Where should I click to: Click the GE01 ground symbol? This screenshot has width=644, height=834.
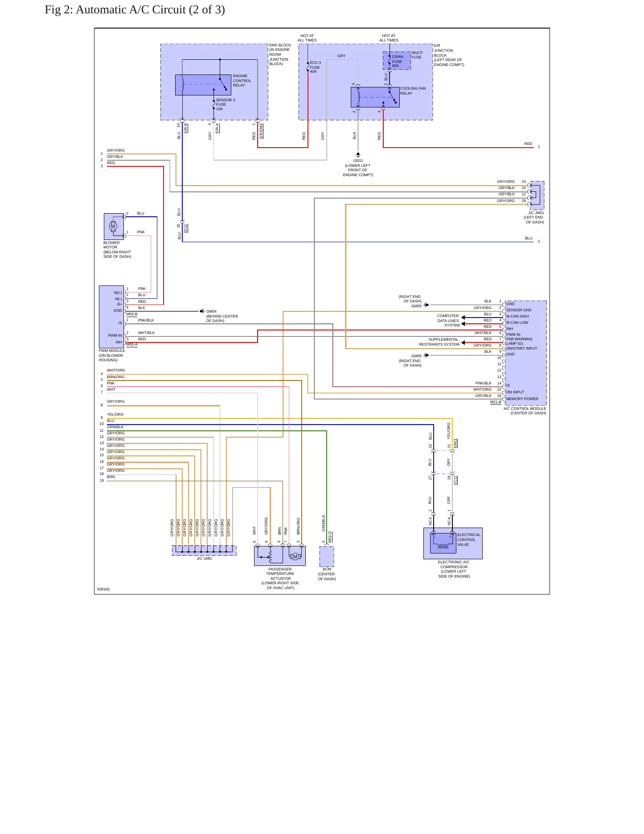tap(358, 155)
